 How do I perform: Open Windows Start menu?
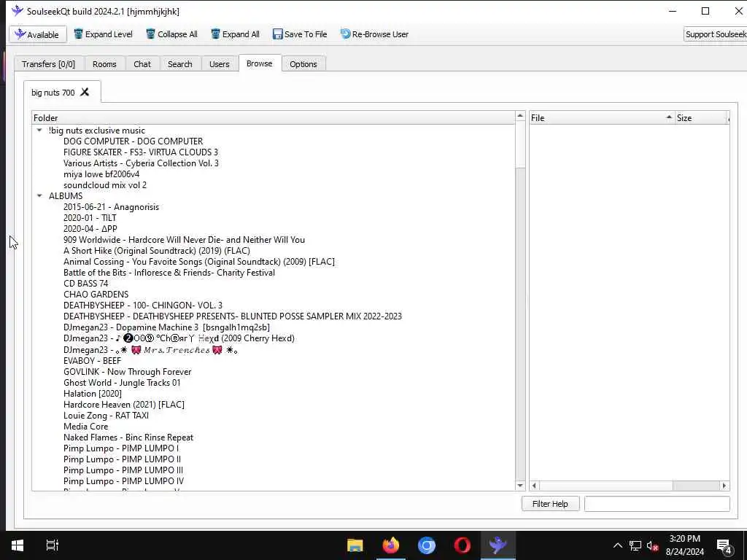pyautogui.click(x=18, y=545)
